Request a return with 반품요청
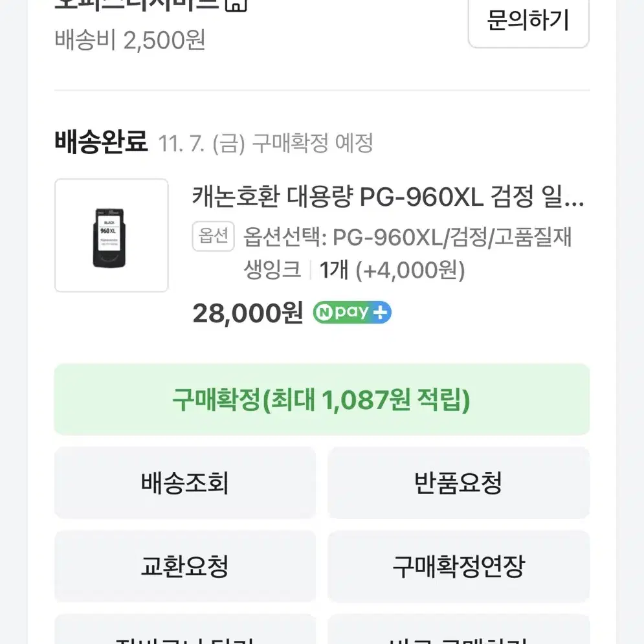The width and height of the screenshot is (644, 644). (x=459, y=483)
